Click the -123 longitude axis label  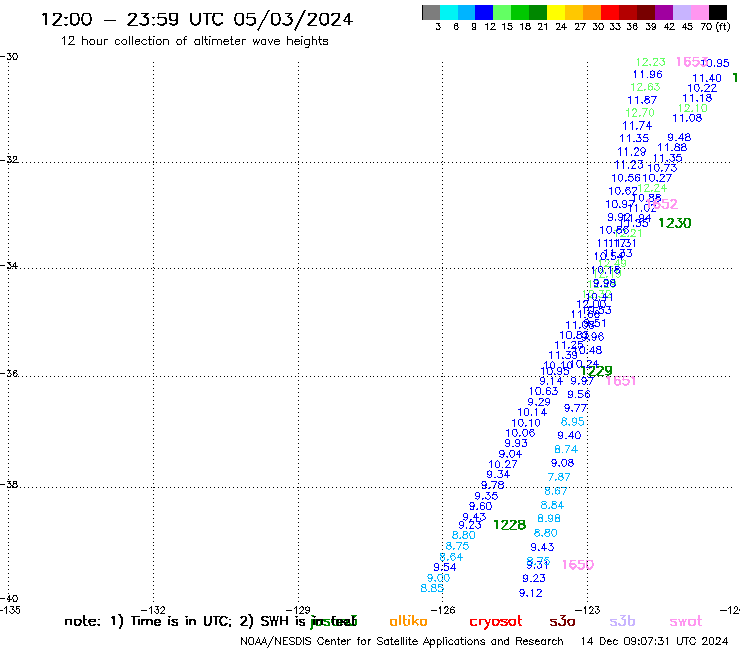pos(588,610)
